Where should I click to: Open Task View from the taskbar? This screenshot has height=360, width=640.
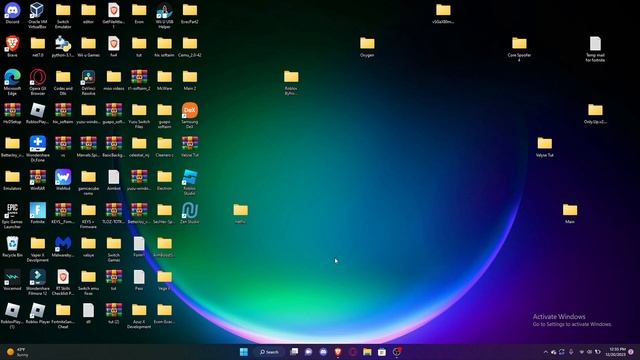click(x=294, y=352)
